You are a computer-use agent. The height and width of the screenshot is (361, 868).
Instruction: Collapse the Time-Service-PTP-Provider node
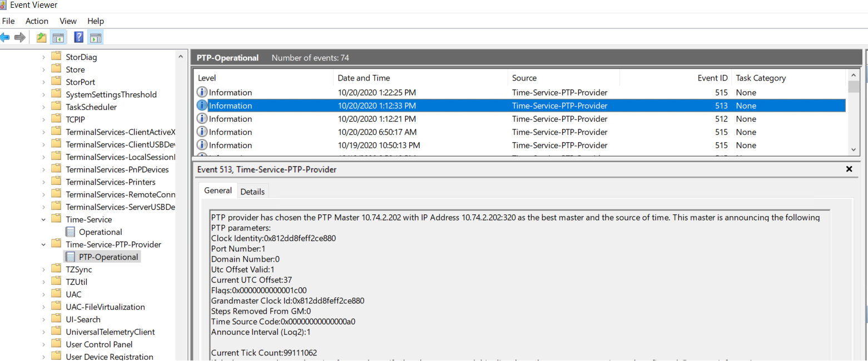tap(44, 244)
